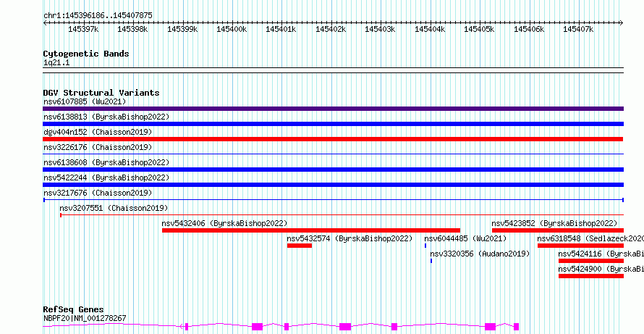
Task: Click the NBPF20 exon block near 145400k
Action: pyautogui.click(x=257, y=327)
